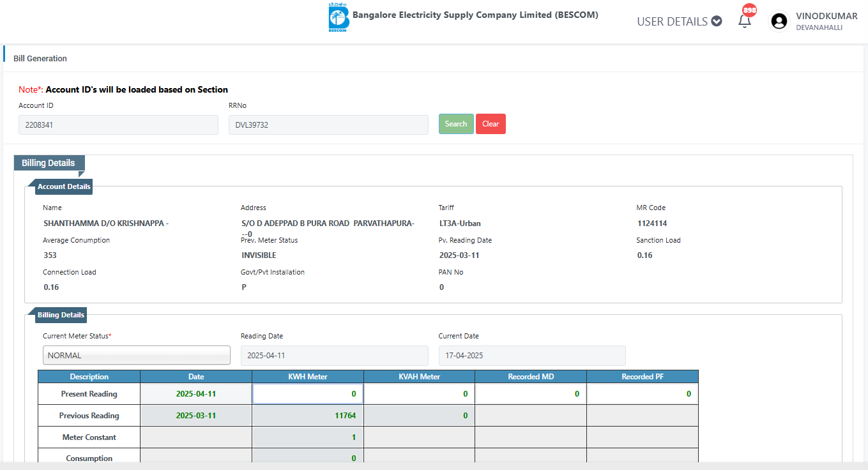Image resolution: width=868 pixels, height=470 pixels.
Task: Click the Recorded PF column header
Action: click(x=643, y=377)
